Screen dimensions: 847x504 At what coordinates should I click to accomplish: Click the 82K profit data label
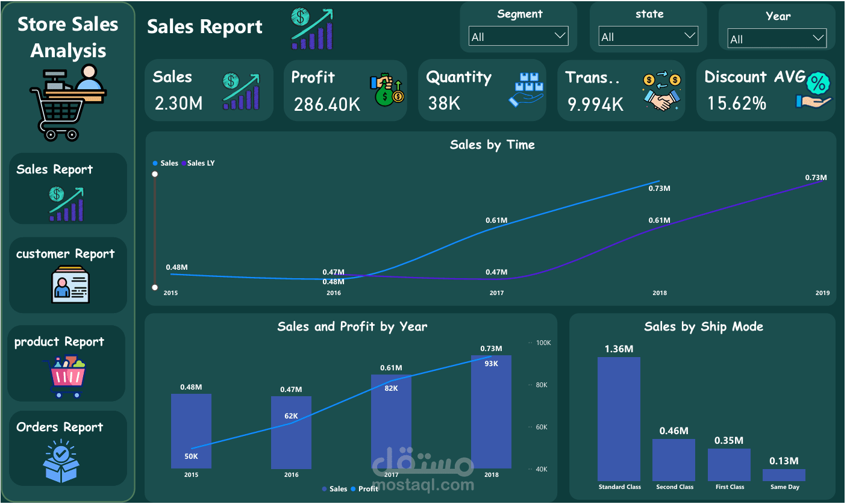coord(391,388)
